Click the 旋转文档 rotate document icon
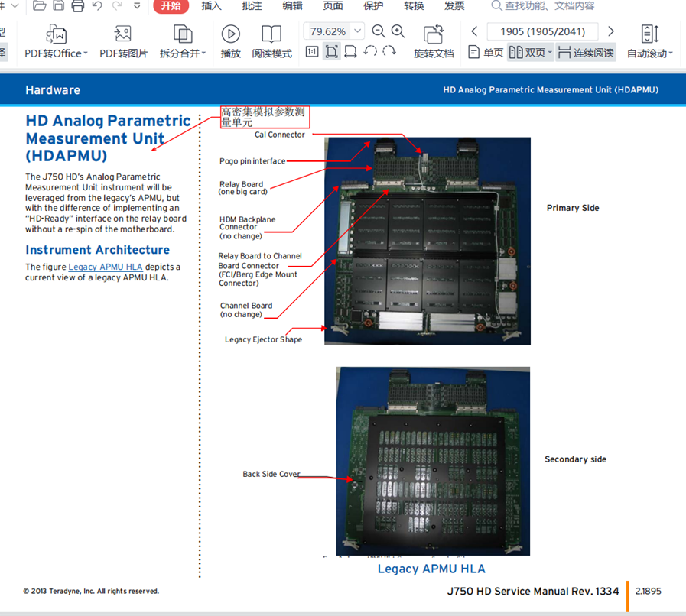This screenshot has width=686, height=616. point(434,34)
